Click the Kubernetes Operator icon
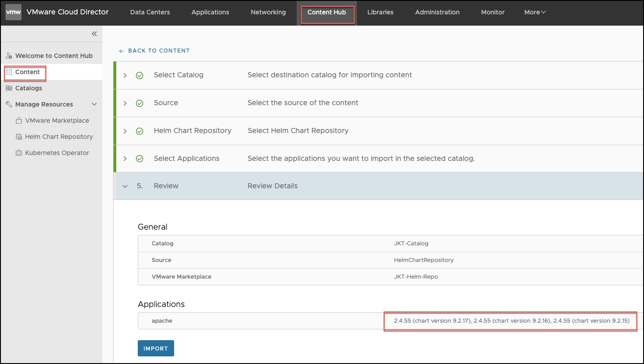This screenshot has width=644, height=364. point(19,153)
